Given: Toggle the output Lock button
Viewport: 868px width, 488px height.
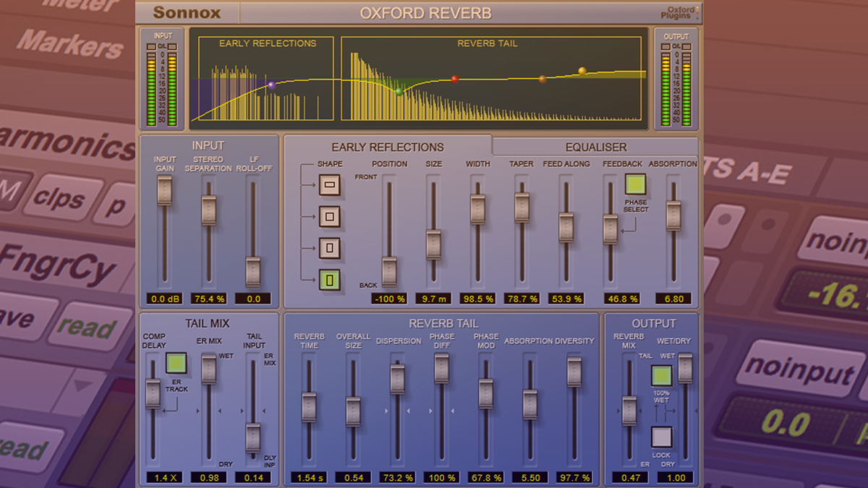Looking at the screenshot, I should [x=661, y=437].
